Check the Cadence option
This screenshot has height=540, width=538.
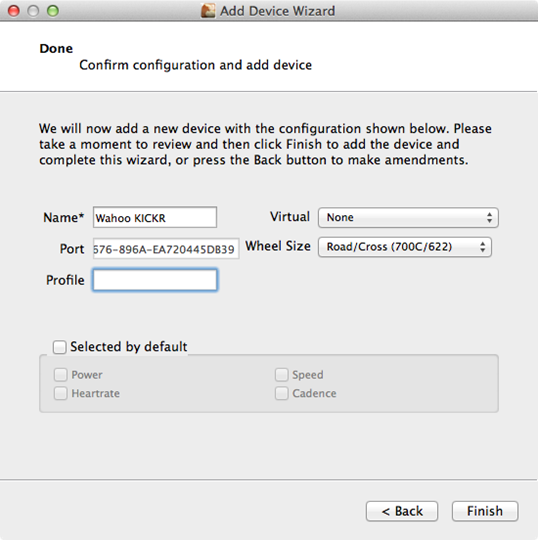pyautogui.click(x=281, y=393)
